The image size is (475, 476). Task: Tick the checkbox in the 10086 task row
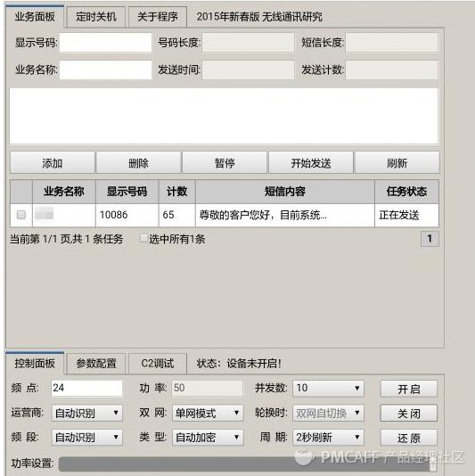coord(21,215)
